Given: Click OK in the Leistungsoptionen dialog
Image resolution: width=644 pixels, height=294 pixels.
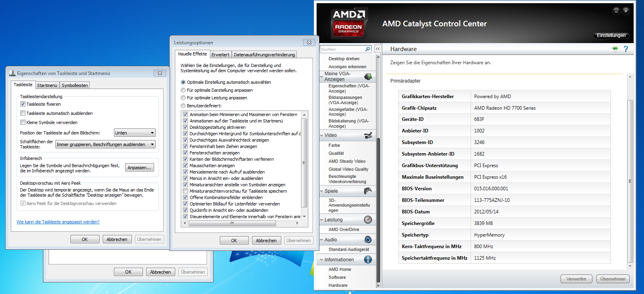Looking at the screenshot, I should (x=234, y=241).
